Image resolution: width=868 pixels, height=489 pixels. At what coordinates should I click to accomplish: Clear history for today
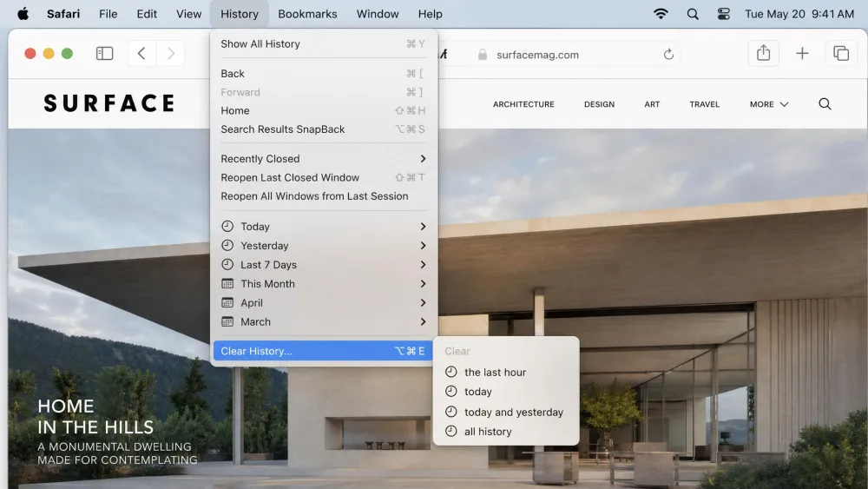tap(505, 392)
